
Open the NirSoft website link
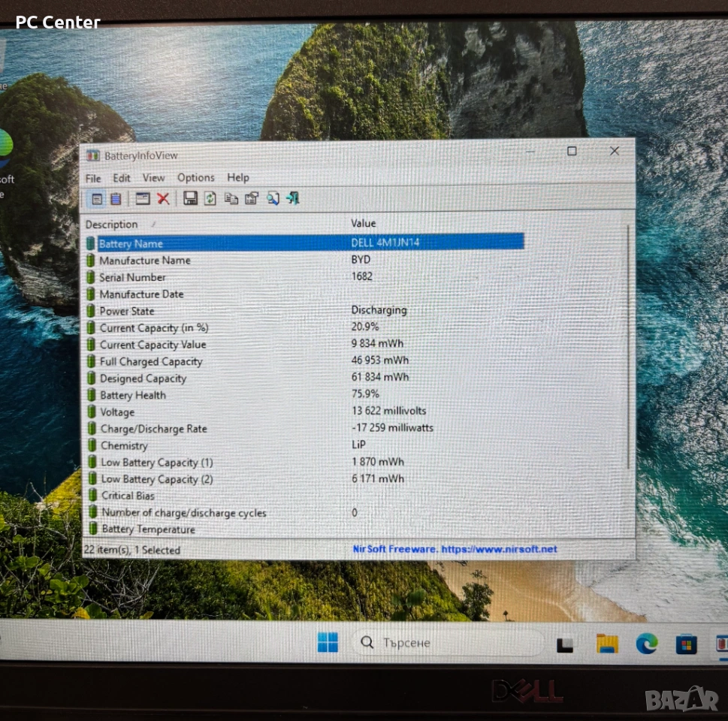tap(455, 549)
